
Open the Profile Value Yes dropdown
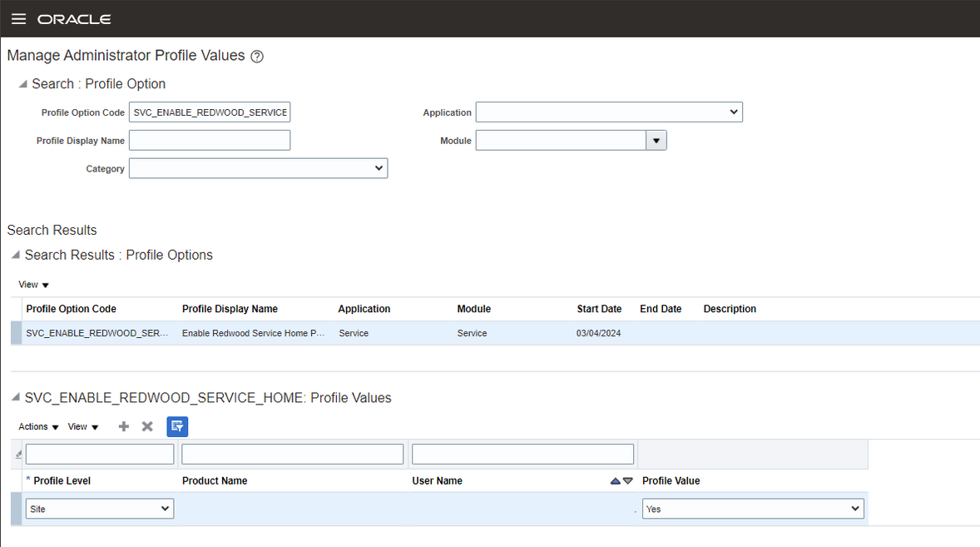753,508
